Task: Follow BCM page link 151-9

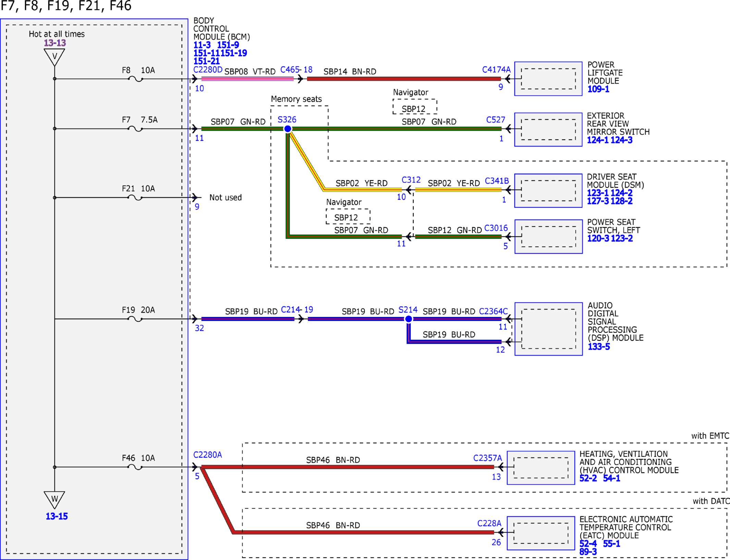Action: point(228,45)
